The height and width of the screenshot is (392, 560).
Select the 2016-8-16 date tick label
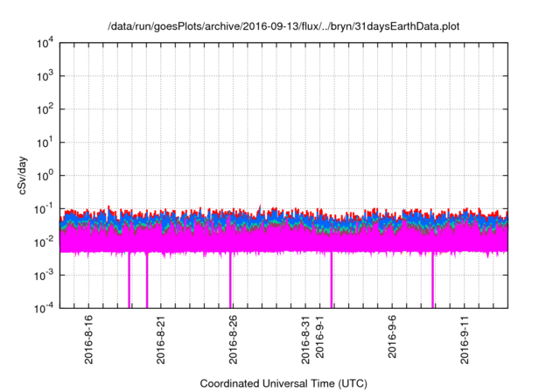88,339
